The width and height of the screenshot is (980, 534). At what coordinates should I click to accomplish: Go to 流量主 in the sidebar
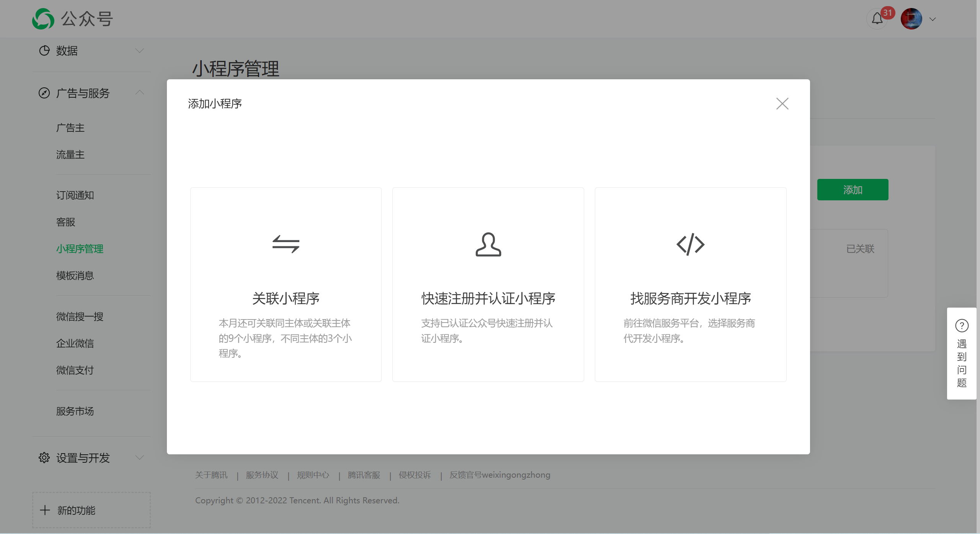[70, 154]
